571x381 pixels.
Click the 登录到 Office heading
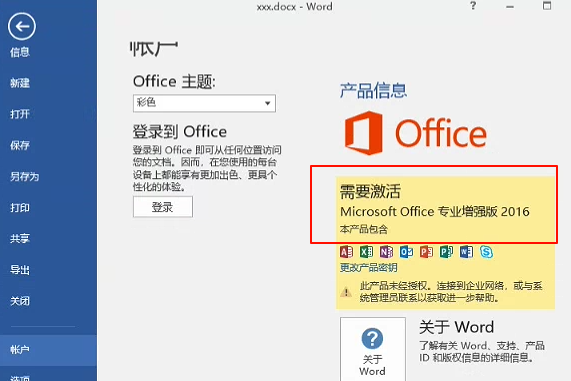coord(180,132)
